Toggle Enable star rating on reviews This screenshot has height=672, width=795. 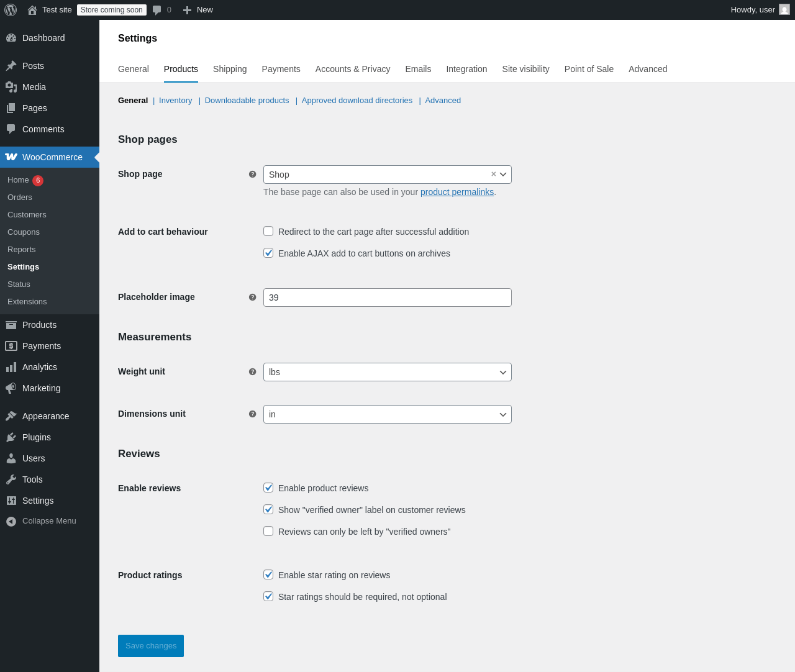[268, 574]
